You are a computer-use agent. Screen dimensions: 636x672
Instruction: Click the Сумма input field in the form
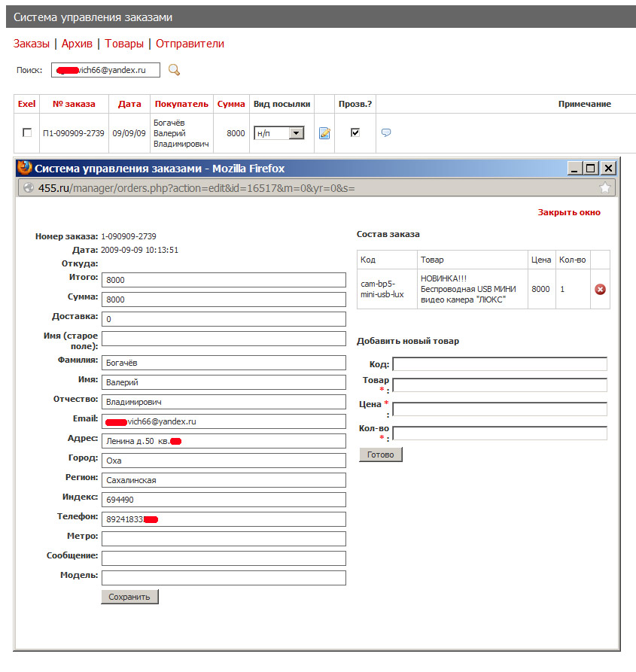(x=224, y=300)
